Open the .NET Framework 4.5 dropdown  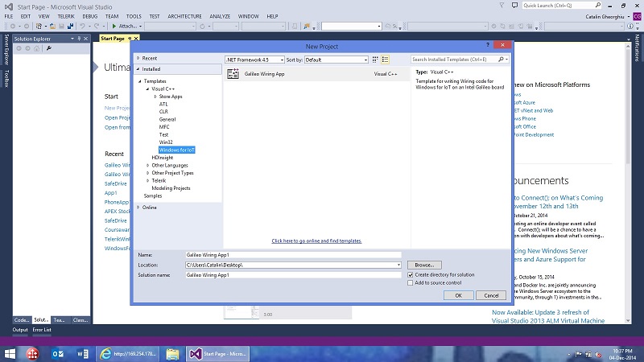(254, 60)
